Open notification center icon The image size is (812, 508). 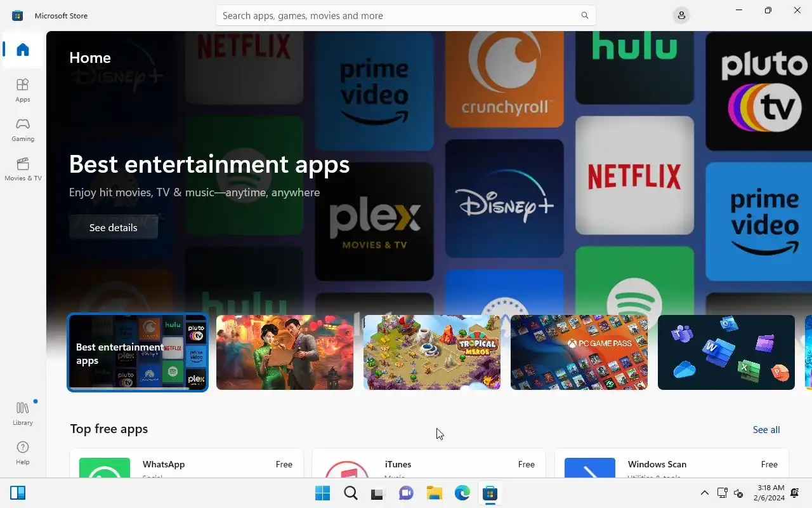[795, 493]
